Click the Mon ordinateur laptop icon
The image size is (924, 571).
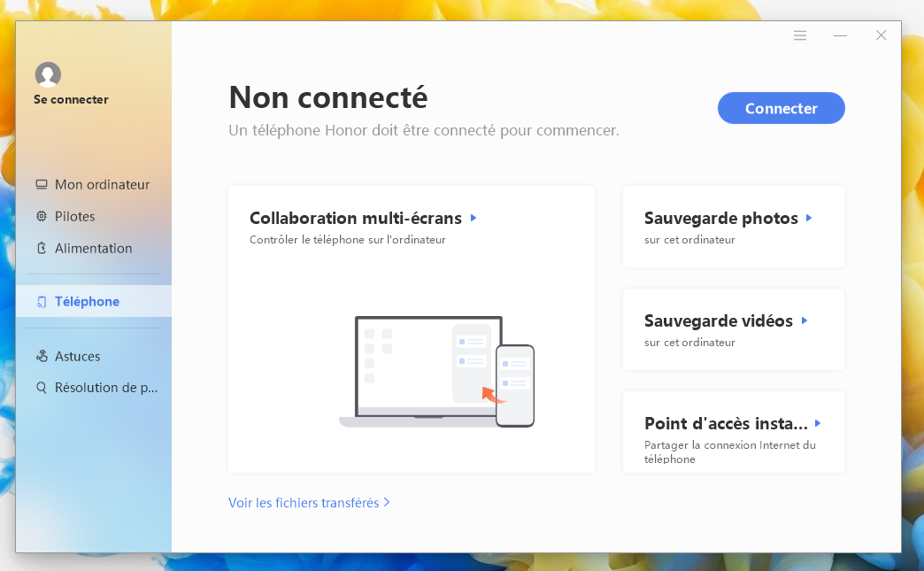pyautogui.click(x=42, y=185)
